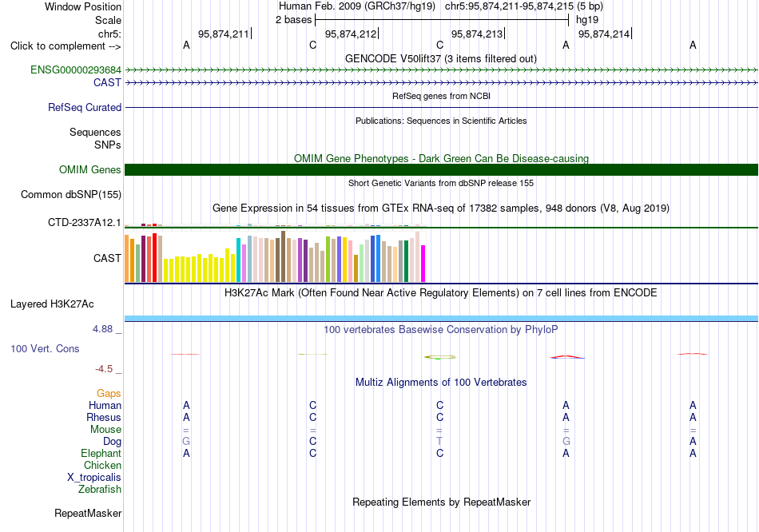
Task: Click the Layered H3K27Ac track label
Action: coord(52,304)
